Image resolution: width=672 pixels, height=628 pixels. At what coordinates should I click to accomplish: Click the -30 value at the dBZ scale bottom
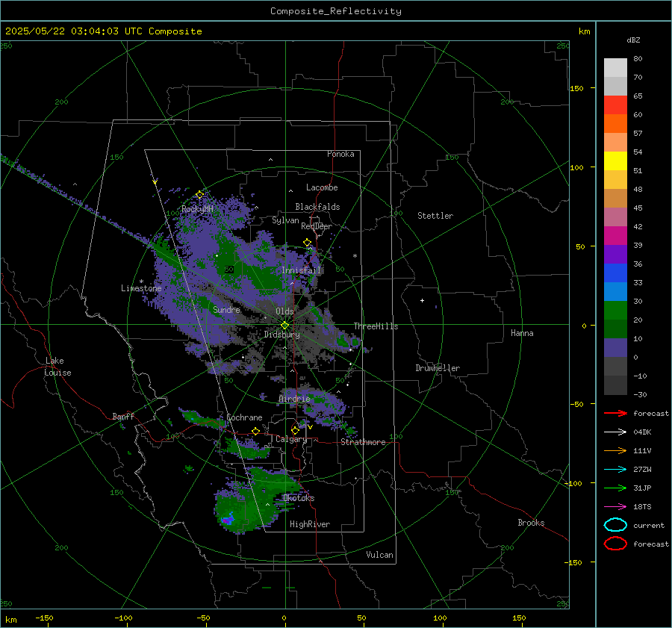pos(640,394)
